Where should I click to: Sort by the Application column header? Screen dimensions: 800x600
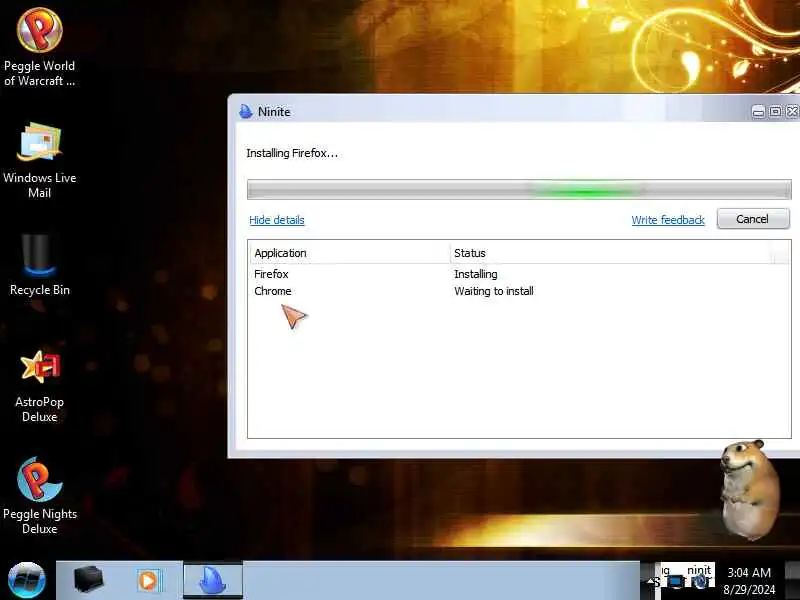click(x=349, y=253)
